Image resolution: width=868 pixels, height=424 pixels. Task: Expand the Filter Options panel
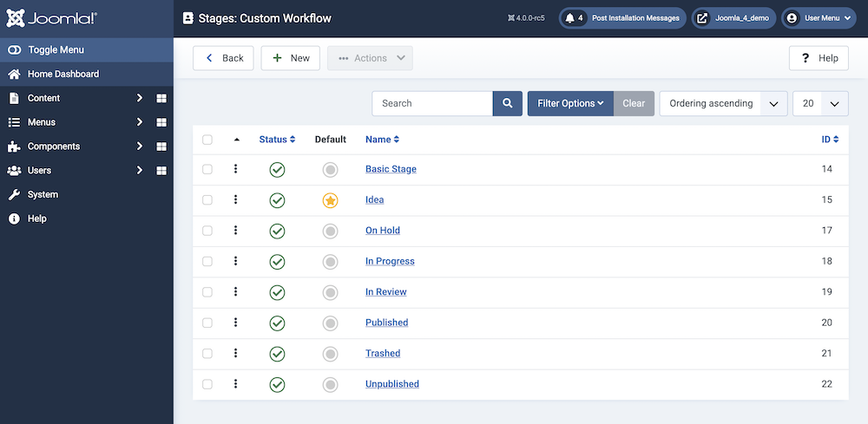click(x=570, y=103)
